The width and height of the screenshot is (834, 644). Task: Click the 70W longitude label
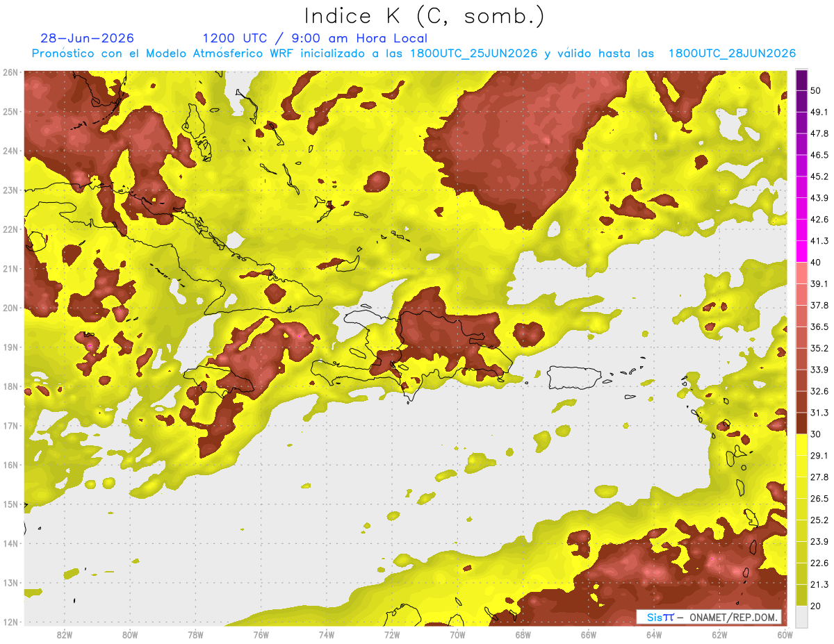[457, 635]
